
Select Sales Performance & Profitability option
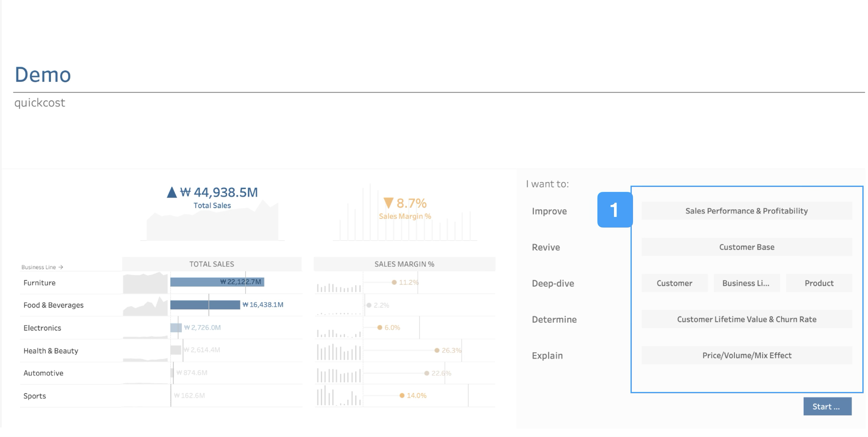tap(746, 211)
